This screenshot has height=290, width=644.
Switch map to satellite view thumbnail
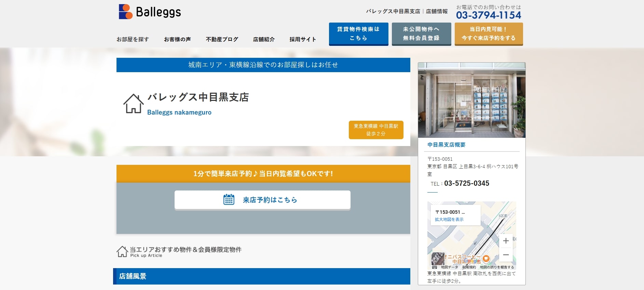tap(438, 259)
